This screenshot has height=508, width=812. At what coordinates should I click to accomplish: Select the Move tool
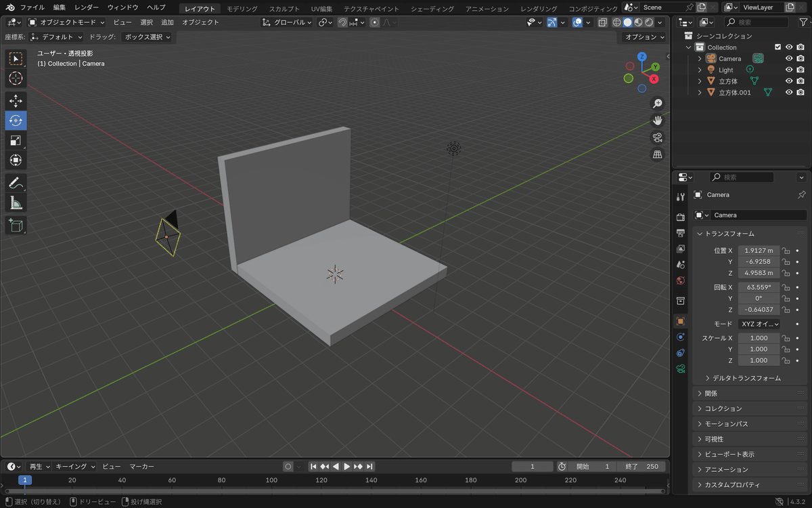coord(16,101)
